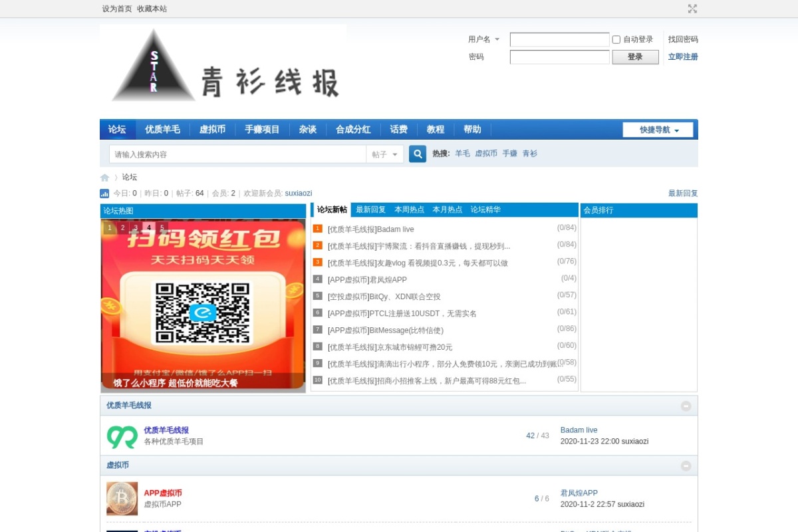Screen dimensions: 798x532
Task: Open the 快捷导航 dropdown
Action: (x=657, y=130)
